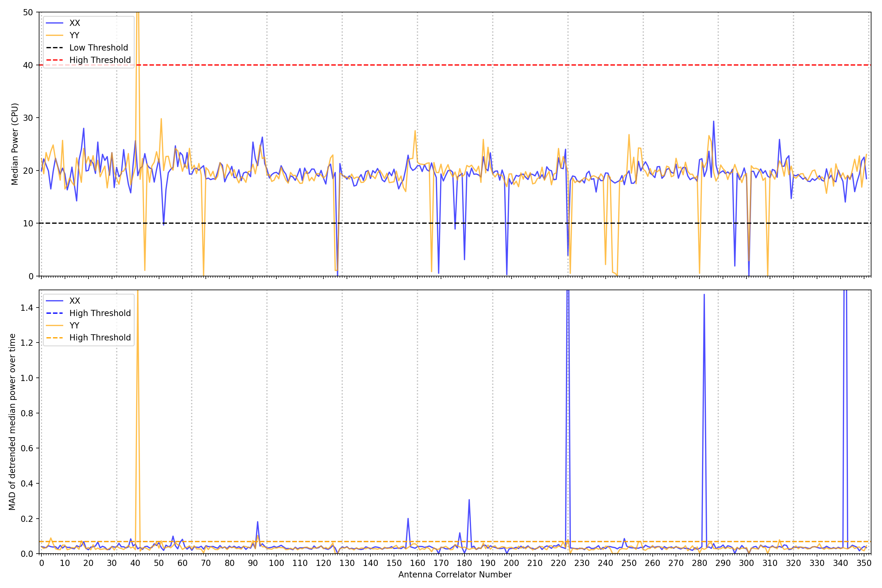Image resolution: width=882 pixels, height=588 pixels.
Task: Click x-axis tick label 0
Action: click(42, 563)
